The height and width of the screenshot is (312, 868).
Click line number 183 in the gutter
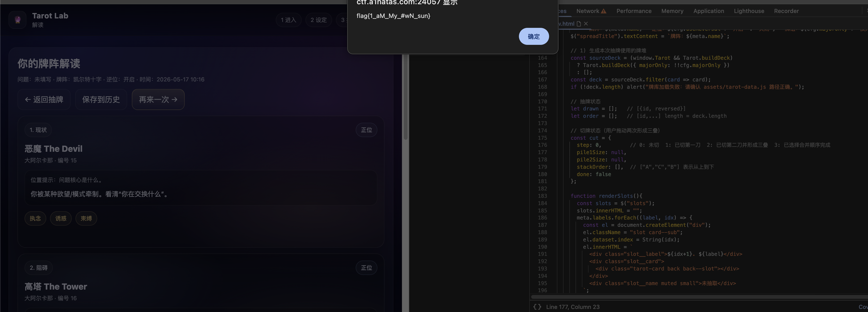click(542, 196)
